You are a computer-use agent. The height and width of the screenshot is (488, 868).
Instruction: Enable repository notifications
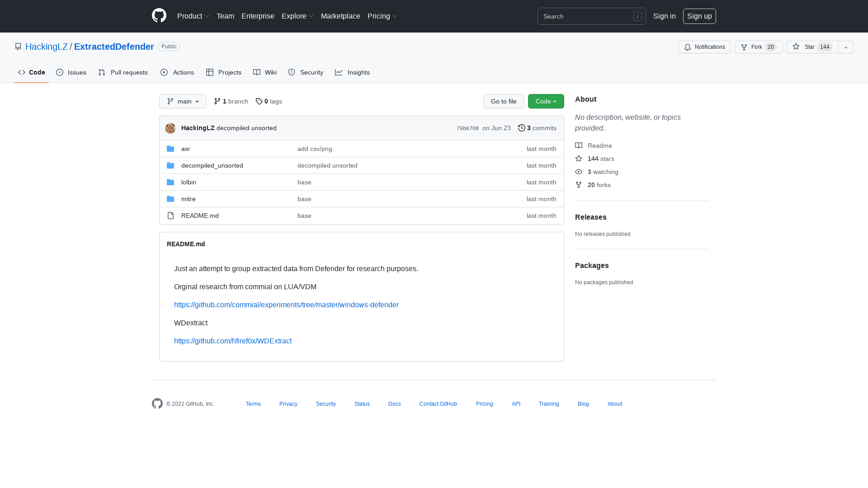tap(704, 47)
